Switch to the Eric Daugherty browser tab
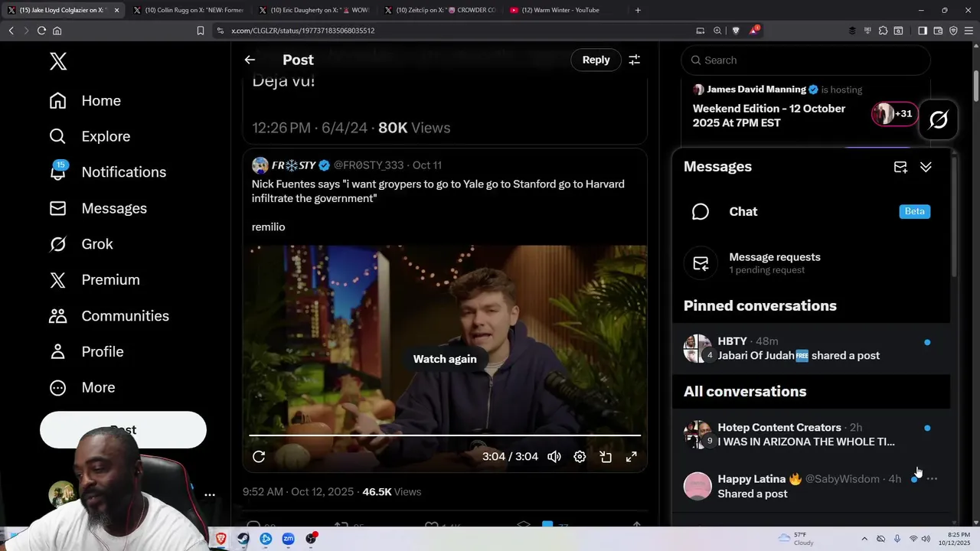This screenshot has width=980, height=551. (314, 10)
